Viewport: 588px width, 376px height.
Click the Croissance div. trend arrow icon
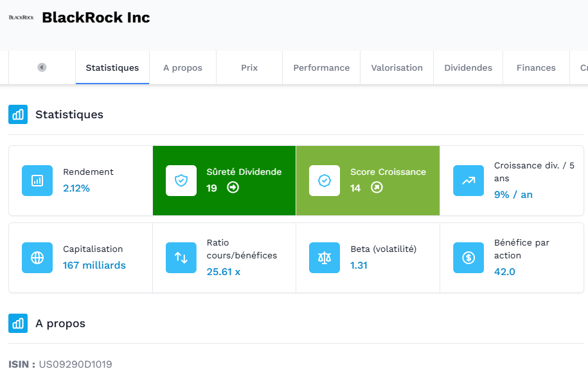pos(468,181)
